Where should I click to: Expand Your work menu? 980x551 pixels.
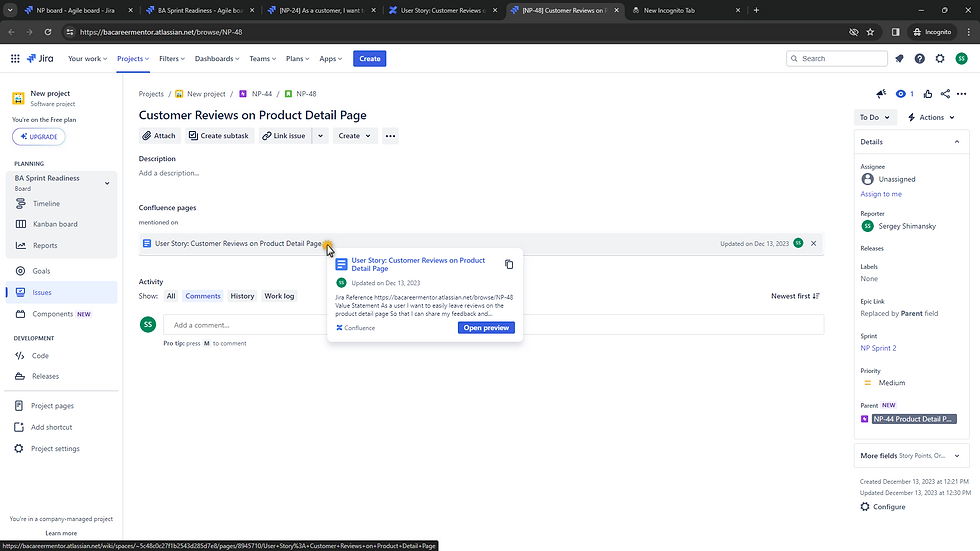click(88, 59)
